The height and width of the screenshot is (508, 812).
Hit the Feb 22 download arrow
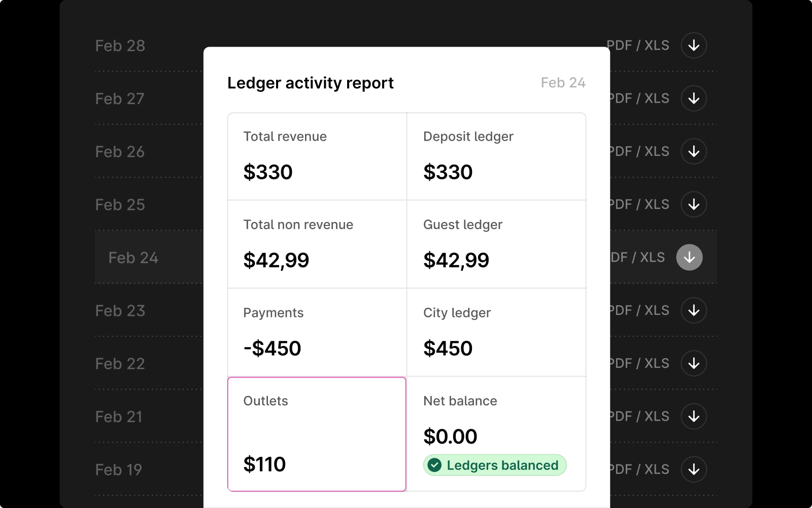(x=694, y=364)
